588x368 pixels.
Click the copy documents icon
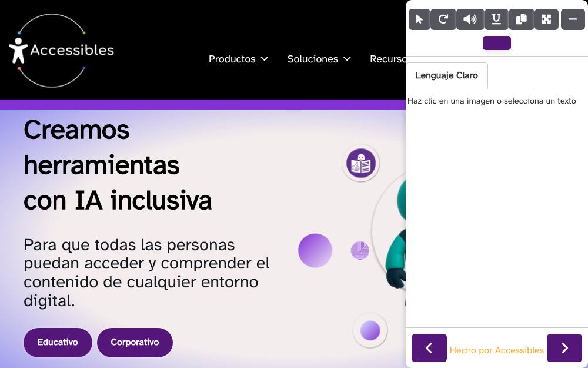point(521,19)
